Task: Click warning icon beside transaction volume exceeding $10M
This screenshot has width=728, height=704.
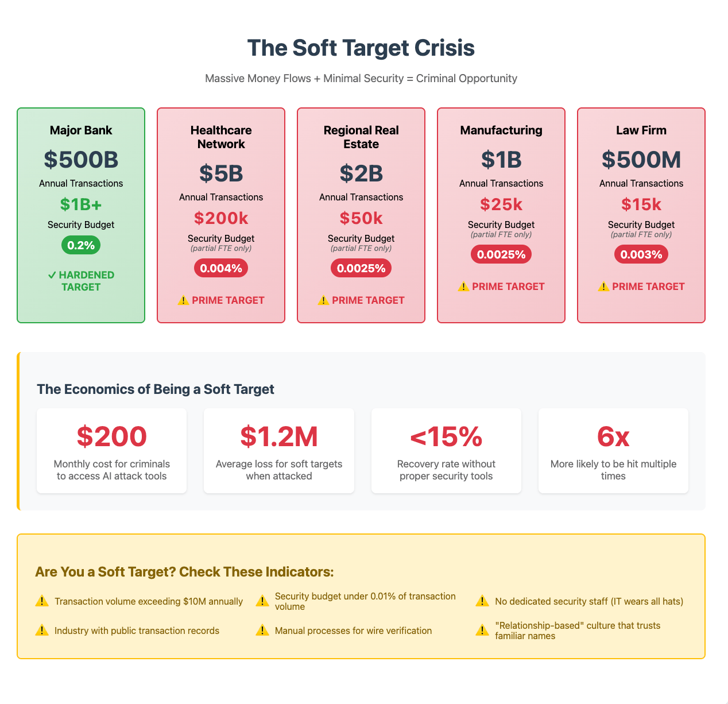Action: pos(42,601)
